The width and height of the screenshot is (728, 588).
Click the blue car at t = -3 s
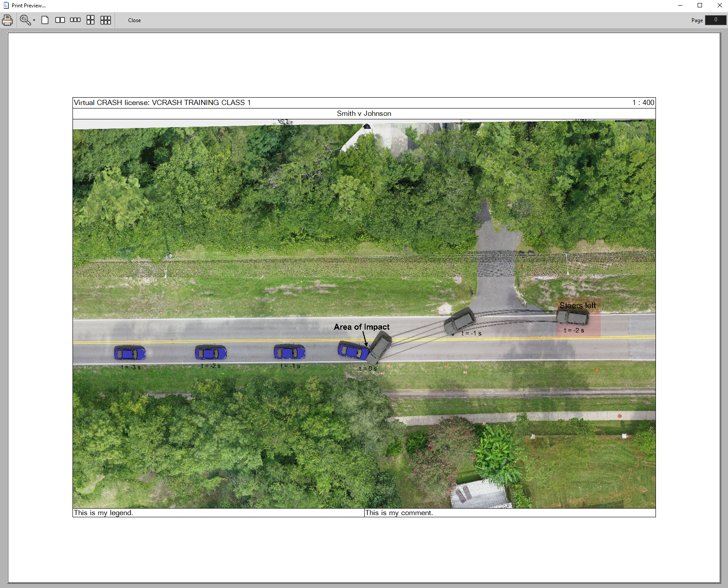pos(130,353)
